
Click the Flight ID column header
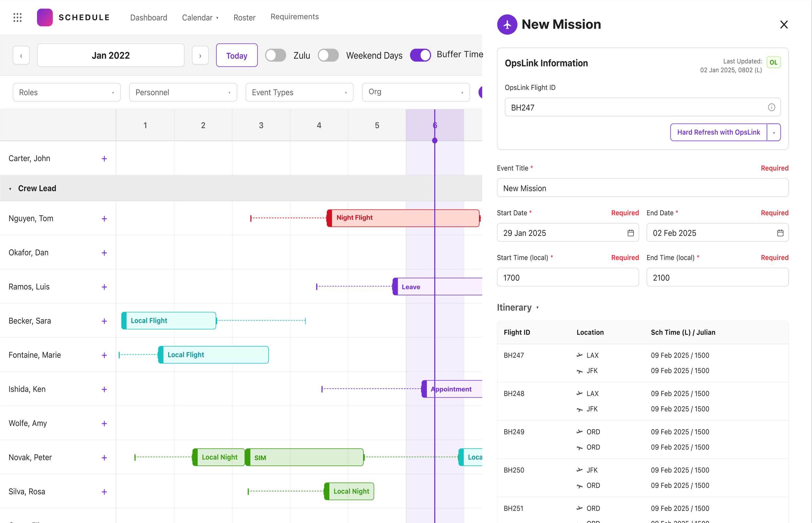coord(517,333)
